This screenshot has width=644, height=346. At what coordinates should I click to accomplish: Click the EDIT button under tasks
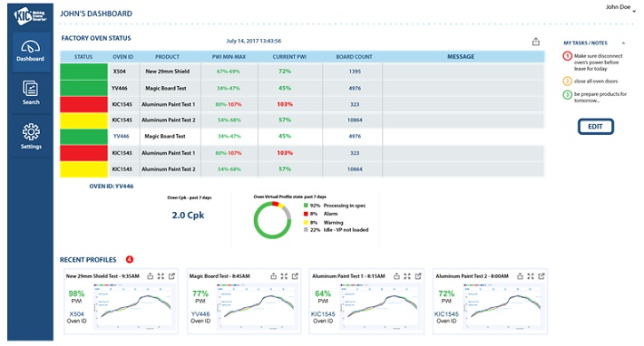click(596, 127)
